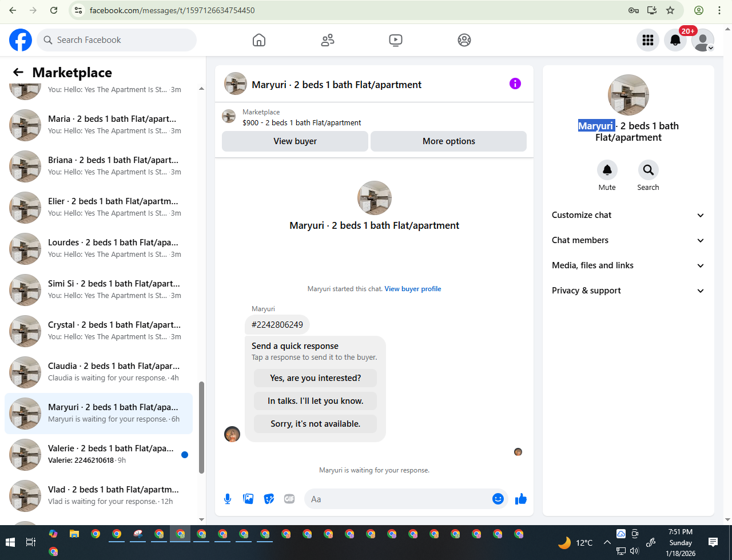
Task: Open notifications bell with 20+ badge
Action: coord(675,40)
